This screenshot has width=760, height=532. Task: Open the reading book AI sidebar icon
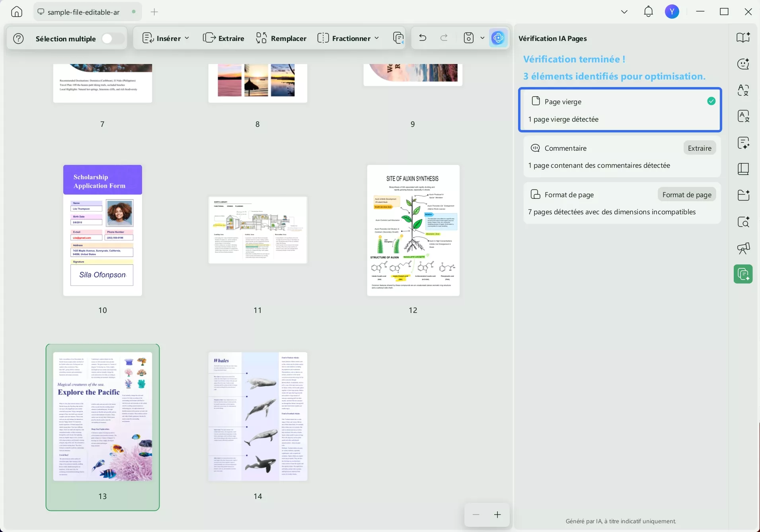743,37
